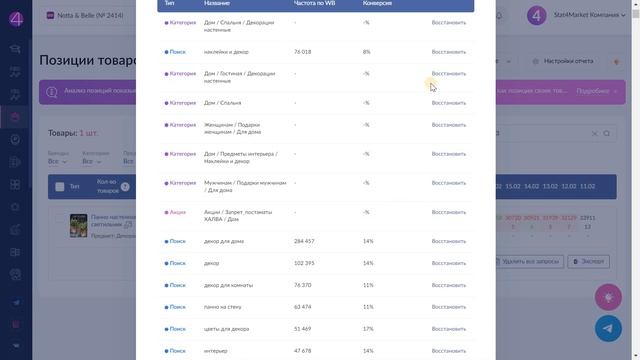Toggle the select-all checkbox in table header
640x360 pixels.
click(60, 187)
